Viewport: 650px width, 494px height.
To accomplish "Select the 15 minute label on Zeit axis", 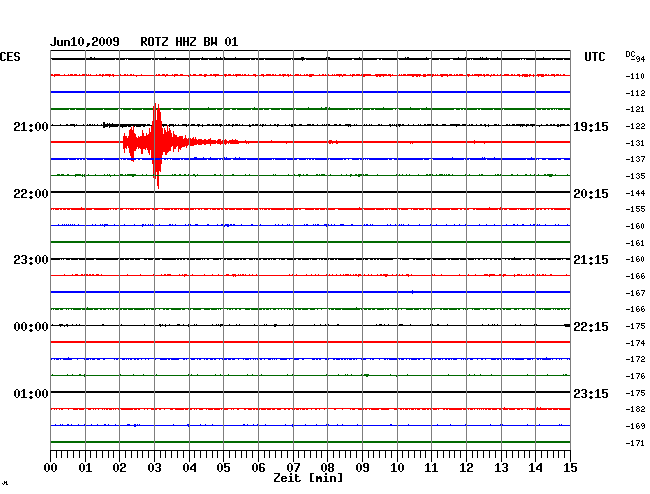I will coord(570,468).
